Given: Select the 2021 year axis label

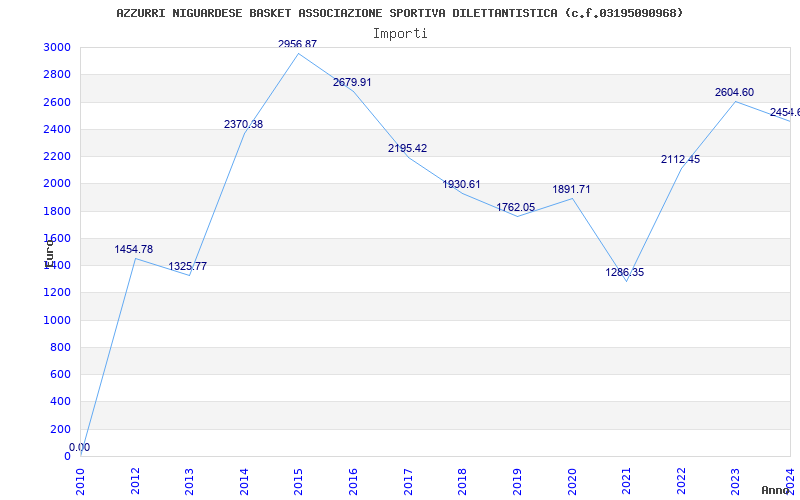Looking at the screenshot, I should pos(626,482).
